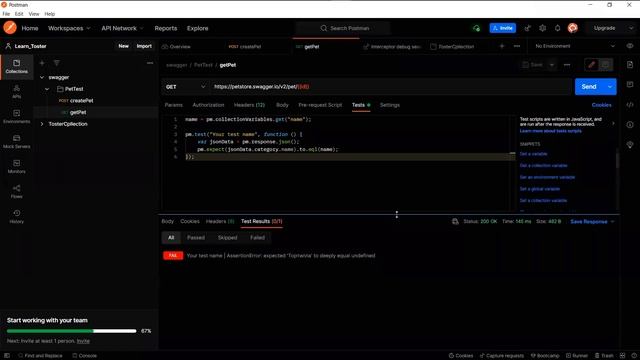Click the network status icon beside Status
This screenshot has height=360, width=640.
point(455,221)
